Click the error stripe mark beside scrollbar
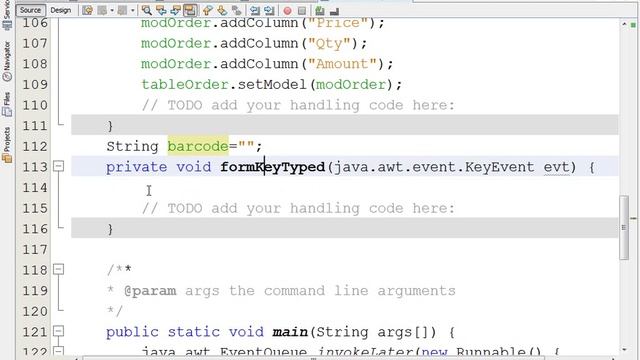 [x=633, y=218]
